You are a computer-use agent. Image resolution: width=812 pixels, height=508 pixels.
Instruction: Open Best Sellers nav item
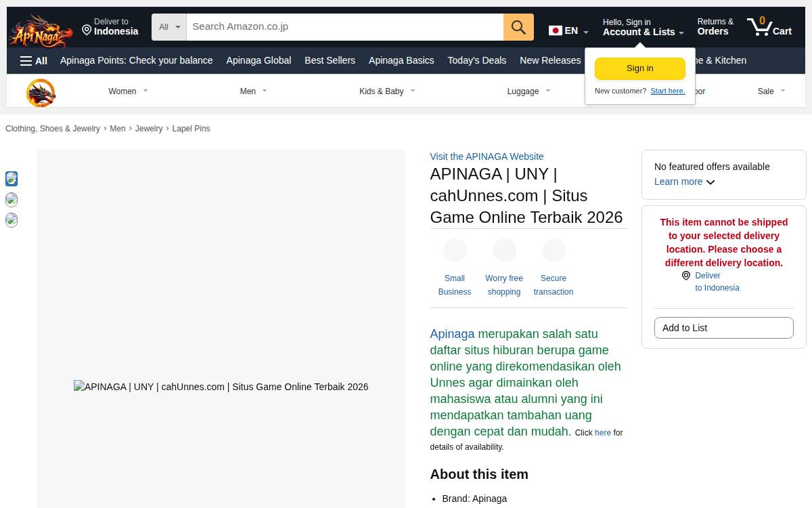coord(330,60)
